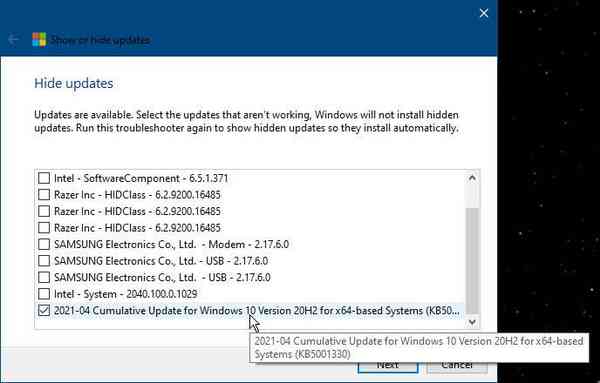This screenshot has height=383, width=600.
Task: Click the Windows logo beside Show or hide updates
Action: coord(39,39)
